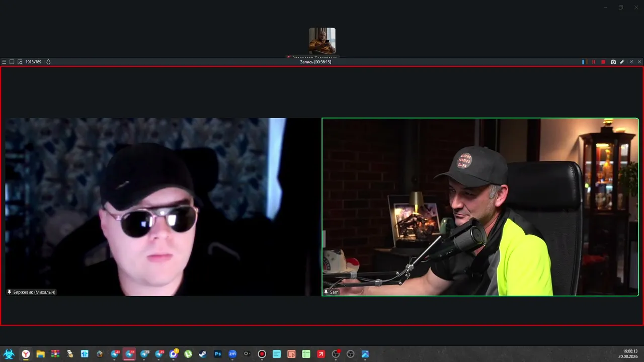
Task: Open the Telegram icon with the grey badge
Action: tap(144, 354)
